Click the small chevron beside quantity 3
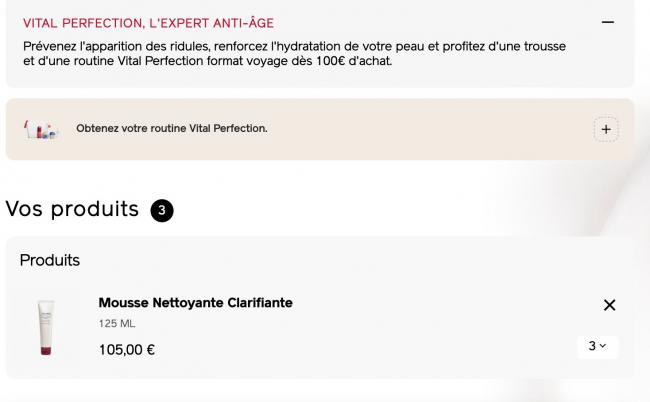This screenshot has width=650, height=402. click(603, 346)
